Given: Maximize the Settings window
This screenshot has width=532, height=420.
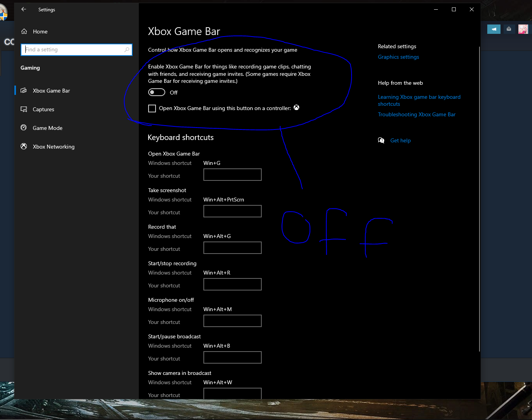Looking at the screenshot, I should click(x=454, y=9).
